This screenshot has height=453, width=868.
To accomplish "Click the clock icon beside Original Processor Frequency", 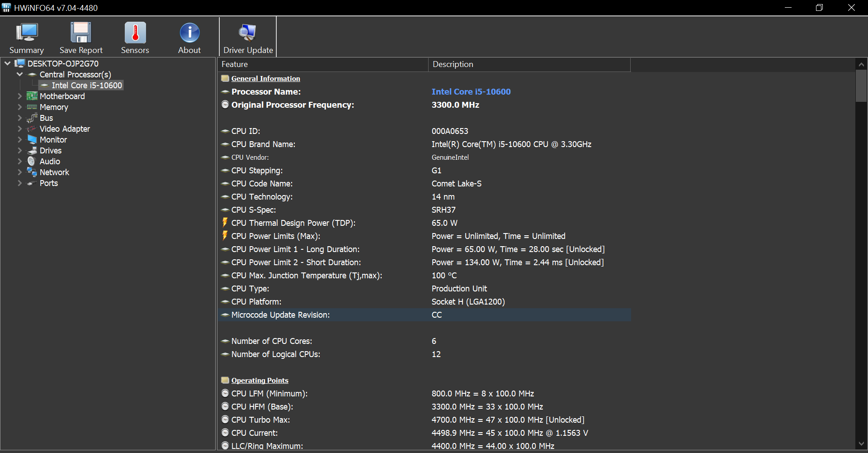I will (225, 105).
